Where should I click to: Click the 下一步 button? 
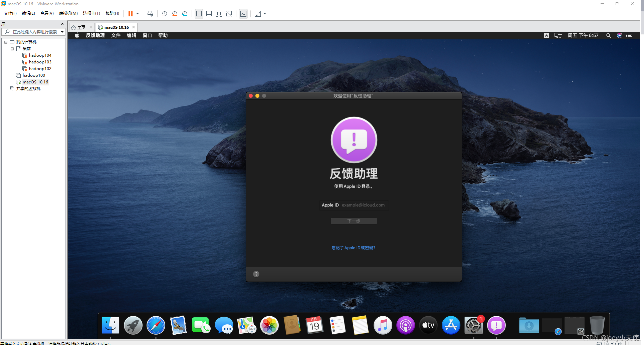pos(354,221)
